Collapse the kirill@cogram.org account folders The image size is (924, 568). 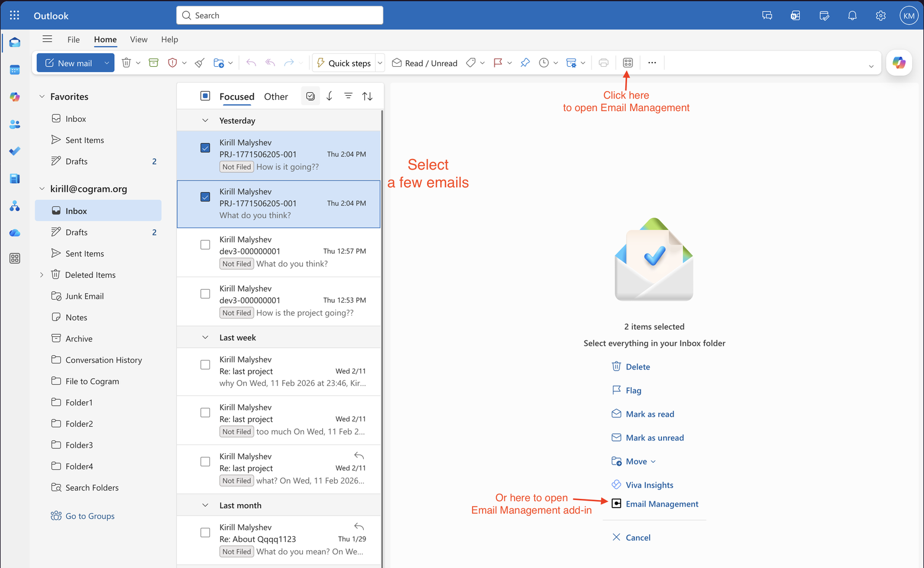[42, 189]
